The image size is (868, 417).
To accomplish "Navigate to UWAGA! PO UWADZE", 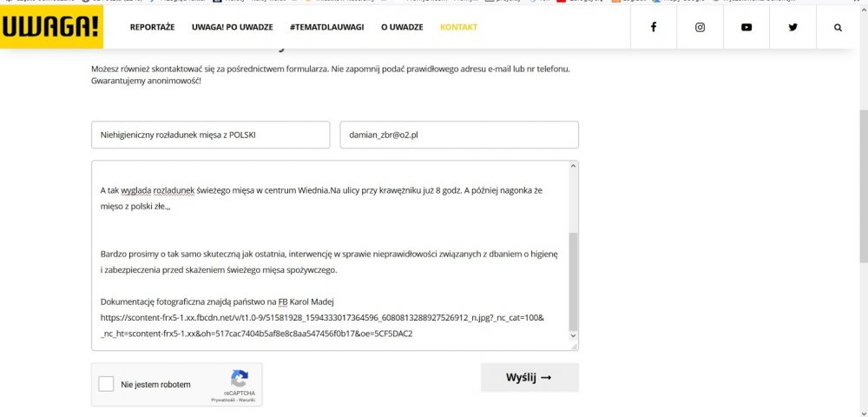I will click(x=233, y=27).
